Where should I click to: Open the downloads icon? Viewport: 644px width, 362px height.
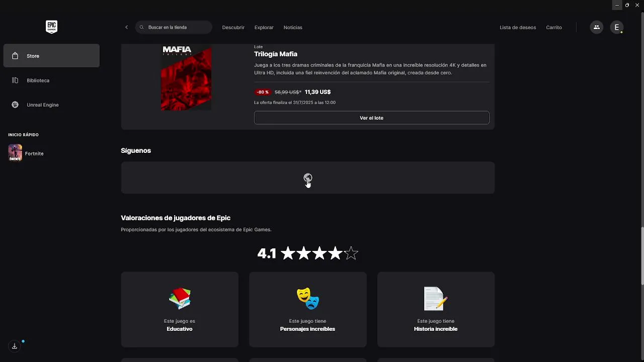[x=15, y=346]
